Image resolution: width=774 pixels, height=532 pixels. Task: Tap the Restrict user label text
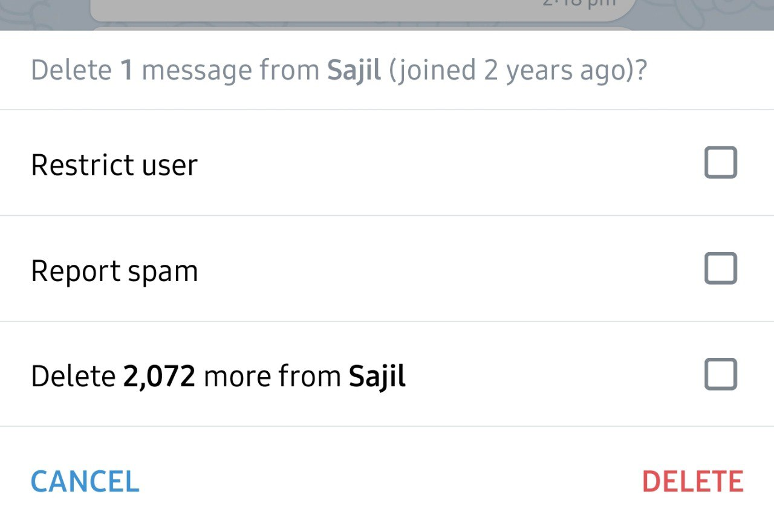[x=114, y=165]
